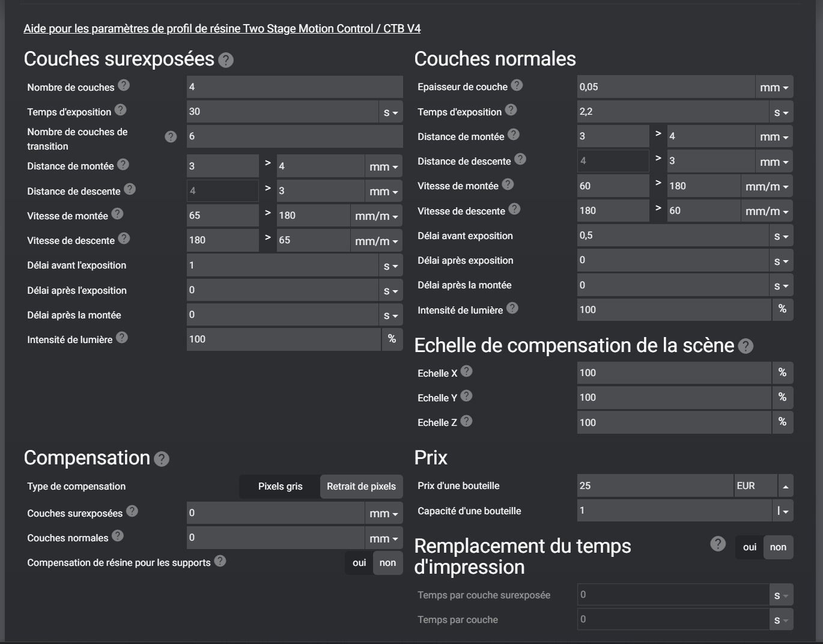
Task: Edit surexposées Temps d'exposition value 30
Action: 282,112
